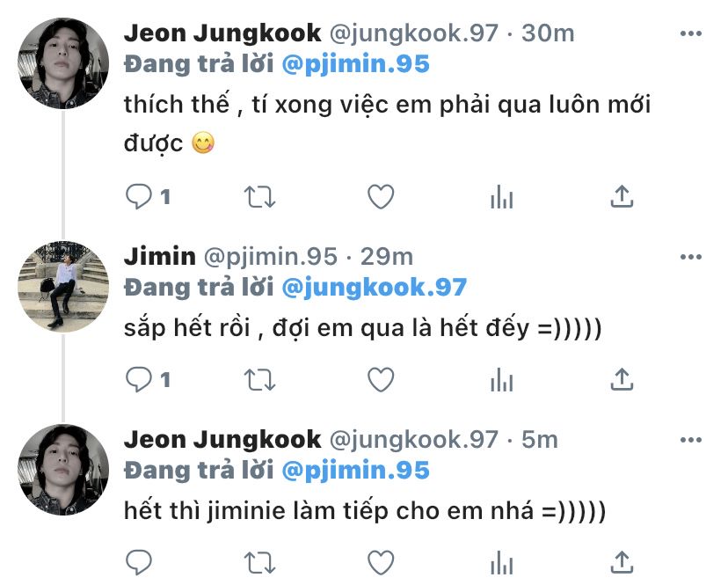
Task: Retweet Jimin's 29m tweet
Action: [259, 379]
